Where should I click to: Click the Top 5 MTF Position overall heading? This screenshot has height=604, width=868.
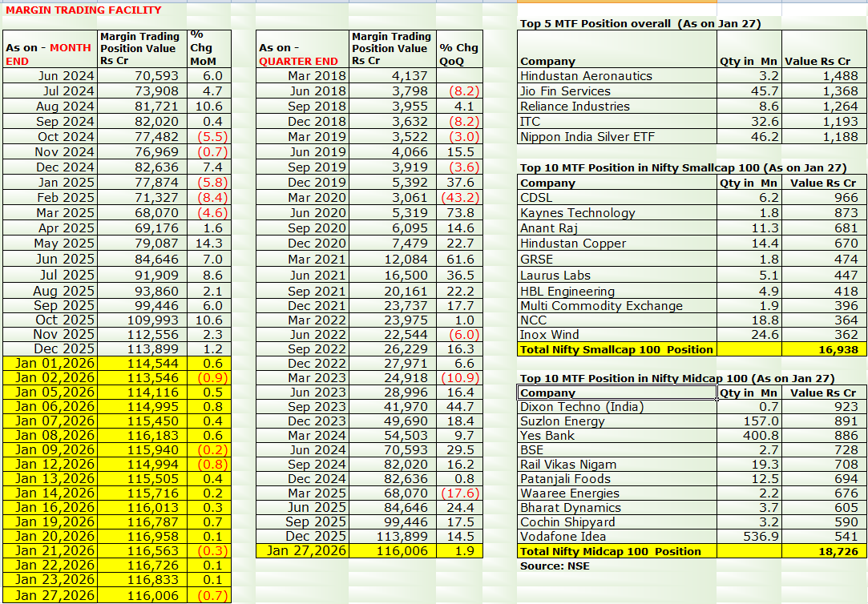pyautogui.click(x=640, y=23)
